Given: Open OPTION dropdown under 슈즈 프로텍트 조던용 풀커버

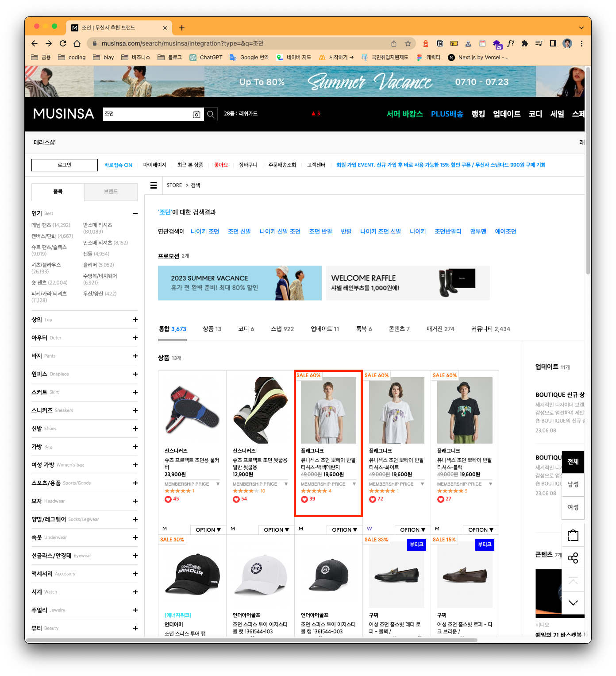Looking at the screenshot, I should (x=208, y=530).
